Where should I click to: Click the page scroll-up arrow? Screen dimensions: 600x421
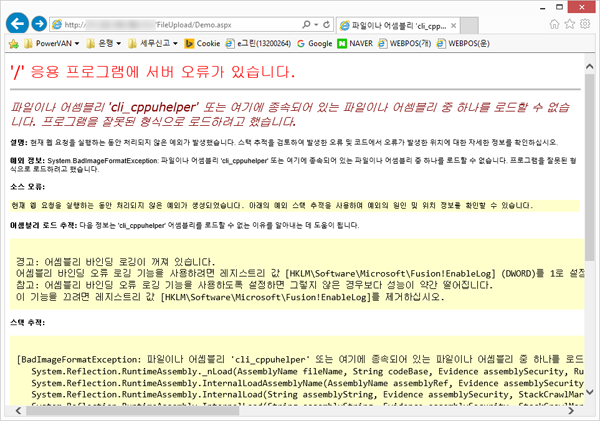tap(590, 67)
